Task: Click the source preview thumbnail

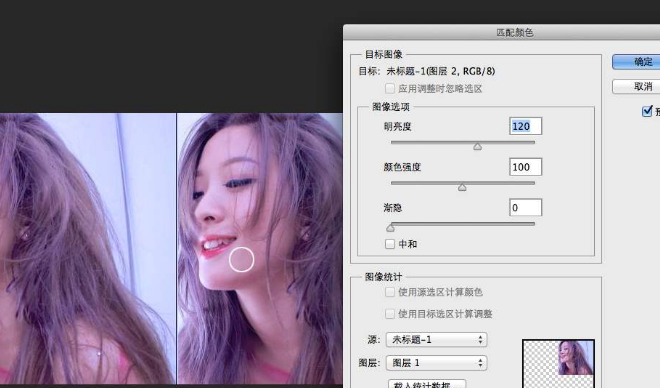Action: coord(558,364)
